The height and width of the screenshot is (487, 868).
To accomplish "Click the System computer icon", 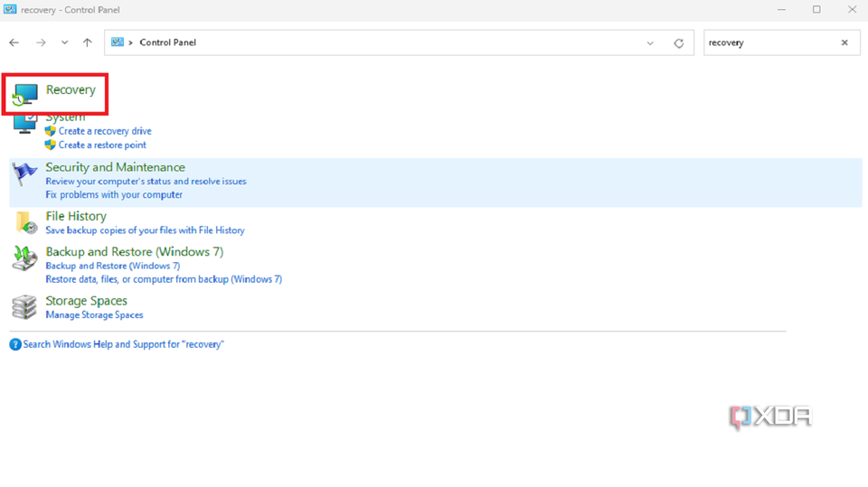I will (25, 124).
